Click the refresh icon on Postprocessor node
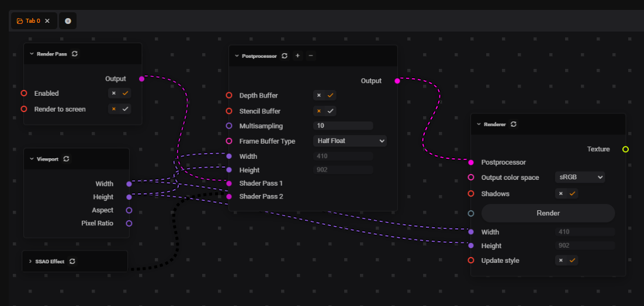Image resolution: width=644 pixels, height=306 pixels. coord(285,56)
